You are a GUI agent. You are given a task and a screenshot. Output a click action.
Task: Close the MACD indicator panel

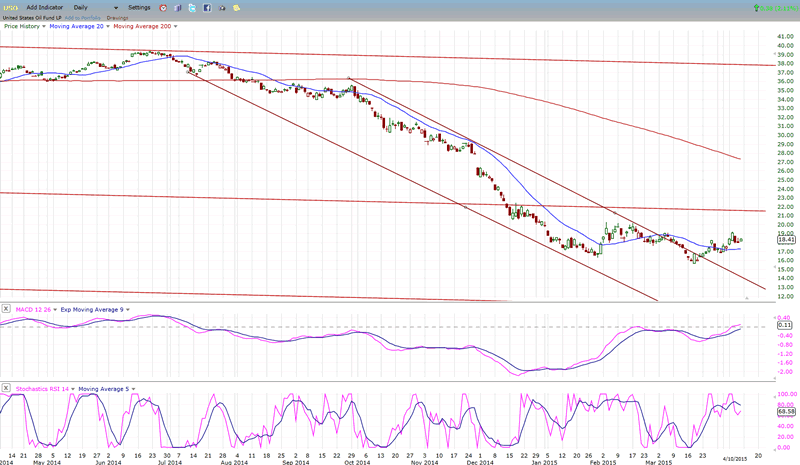tap(6, 309)
